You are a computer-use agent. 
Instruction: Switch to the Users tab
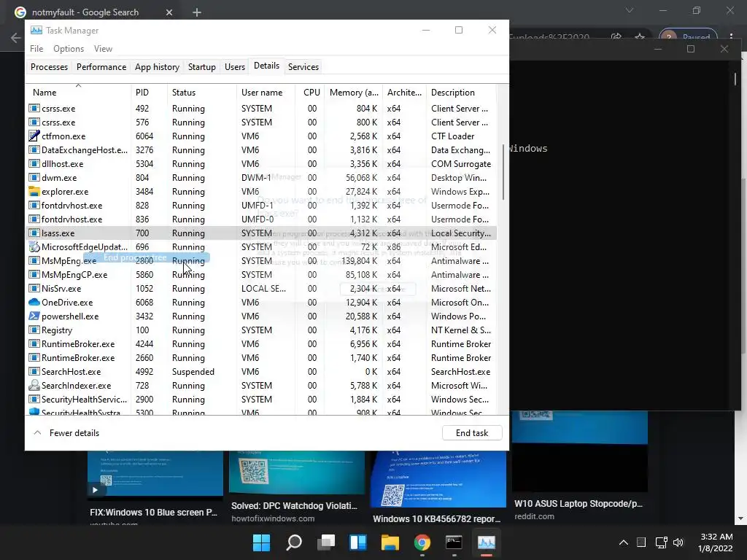click(235, 66)
